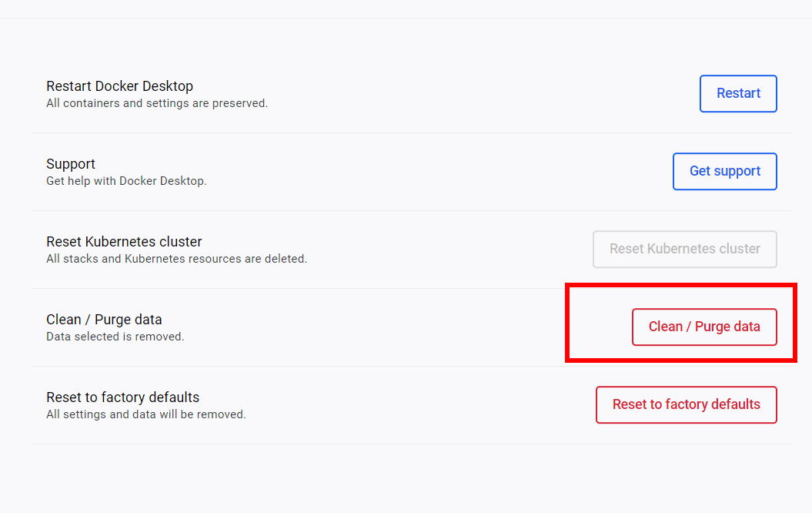The image size is (812, 513).
Task: Select the Reset Kubernetes cluster heading text
Action: 124,242
